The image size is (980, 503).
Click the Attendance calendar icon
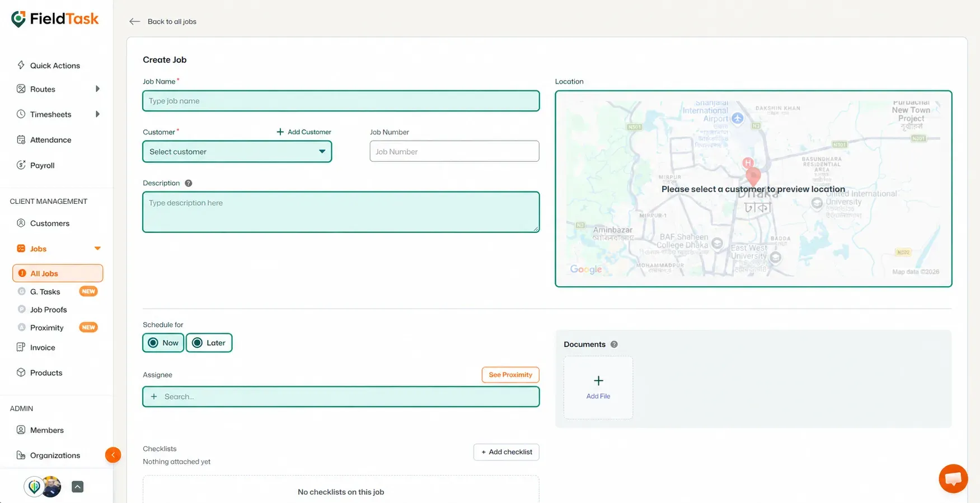click(21, 139)
